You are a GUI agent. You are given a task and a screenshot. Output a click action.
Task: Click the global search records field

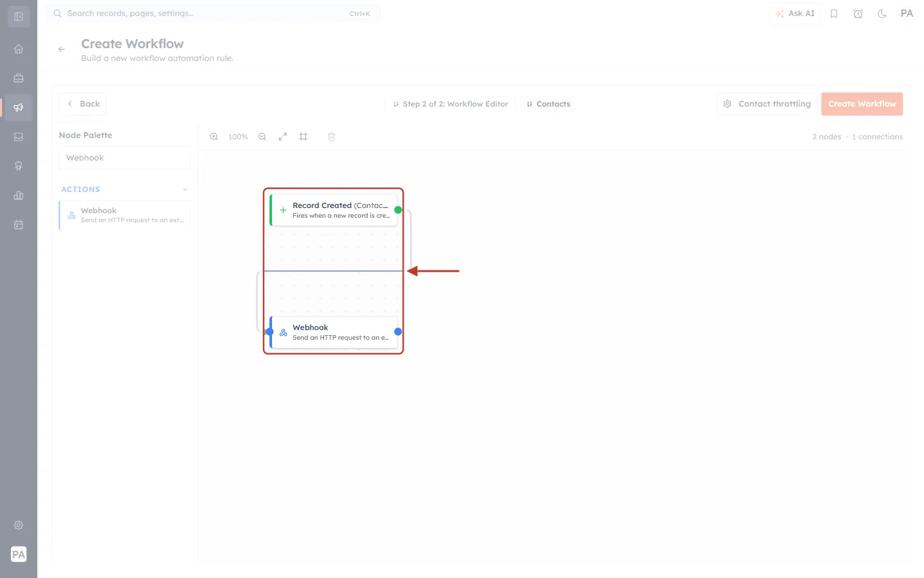click(x=213, y=13)
